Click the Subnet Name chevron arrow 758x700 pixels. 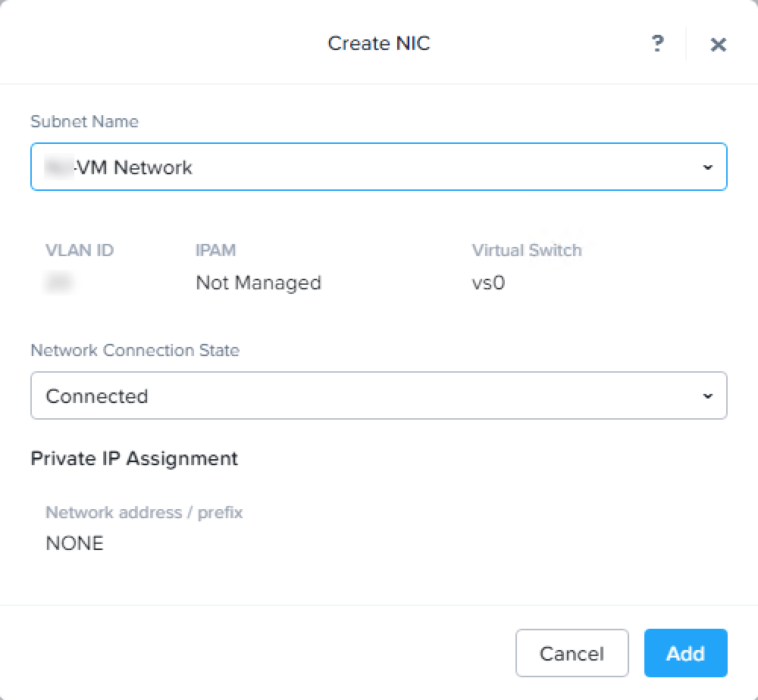click(x=707, y=167)
